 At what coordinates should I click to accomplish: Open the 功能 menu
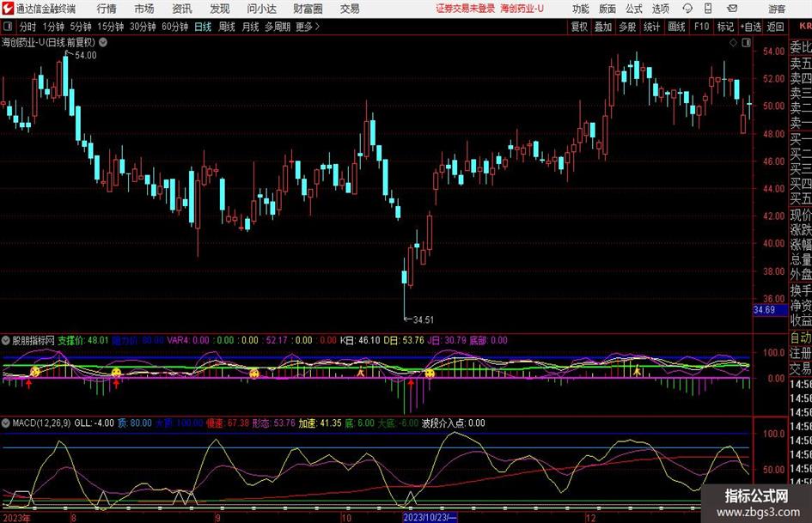581,9
